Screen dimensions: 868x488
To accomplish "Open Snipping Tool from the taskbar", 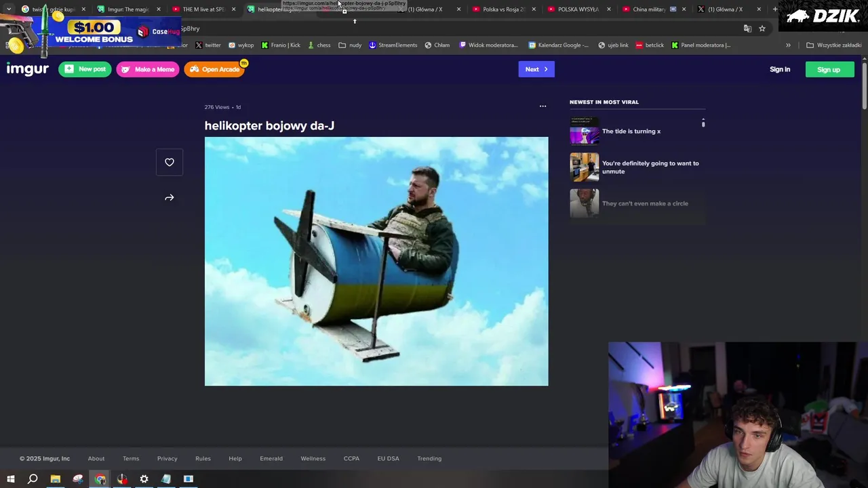I will pos(78,479).
